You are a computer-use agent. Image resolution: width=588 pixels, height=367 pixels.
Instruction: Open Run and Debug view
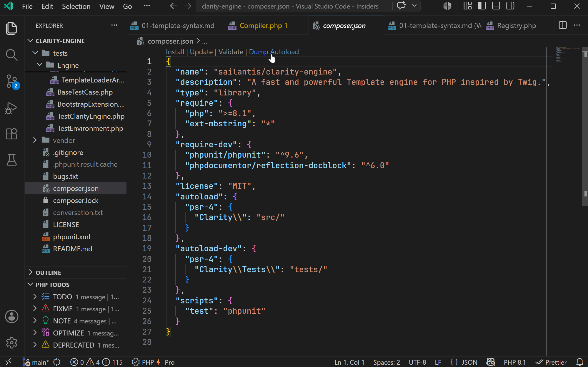(x=11, y=108)
